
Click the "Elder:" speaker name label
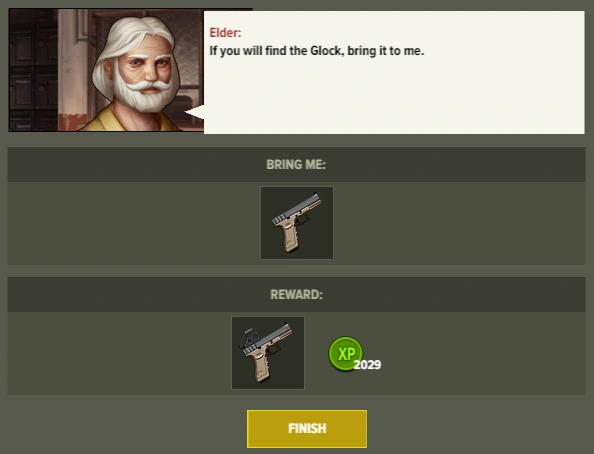[225, 33]
